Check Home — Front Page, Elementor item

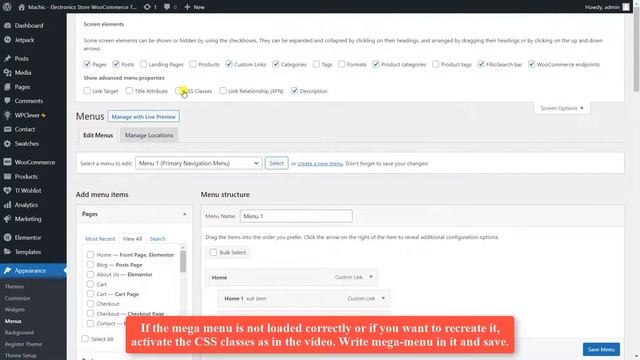click(x=90, y=255)
